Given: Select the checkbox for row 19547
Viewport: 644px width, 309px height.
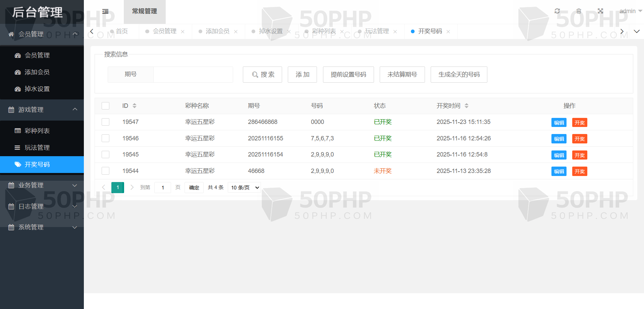Looking at the screenshot, I should [106, 122].
